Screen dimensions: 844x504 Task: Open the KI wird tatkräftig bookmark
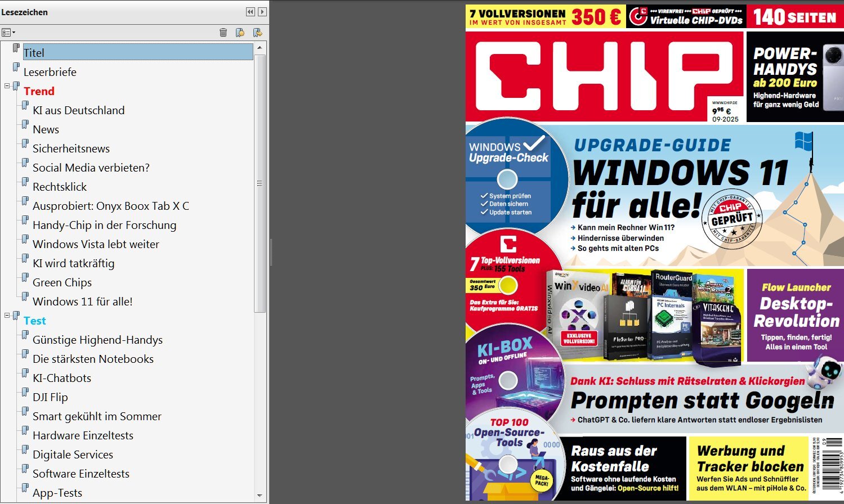pyautogui.click(x=73, y=263)
